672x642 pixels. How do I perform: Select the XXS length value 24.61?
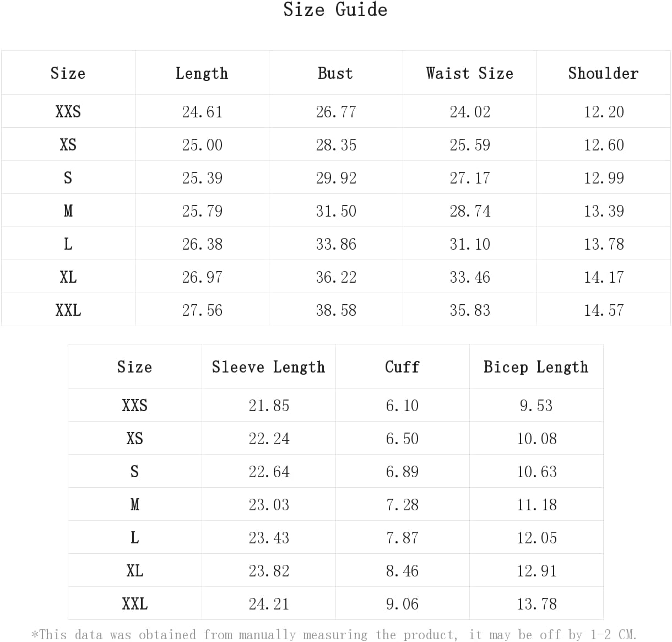[x=202, y=112]
